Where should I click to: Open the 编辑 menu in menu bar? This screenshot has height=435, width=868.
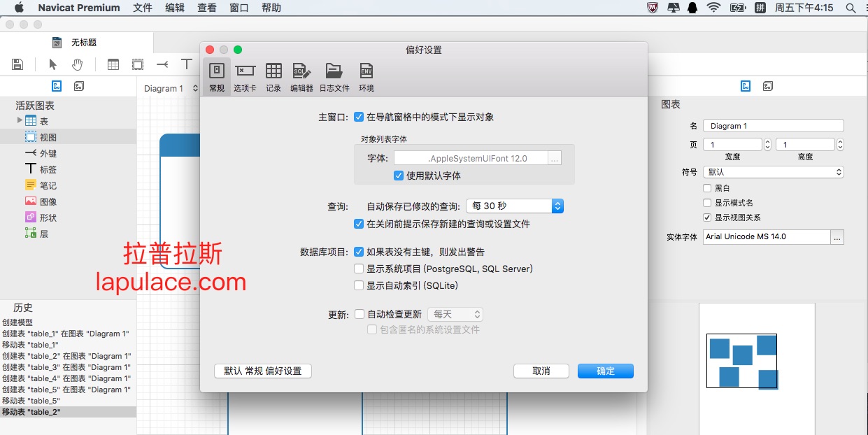[175, 8]
